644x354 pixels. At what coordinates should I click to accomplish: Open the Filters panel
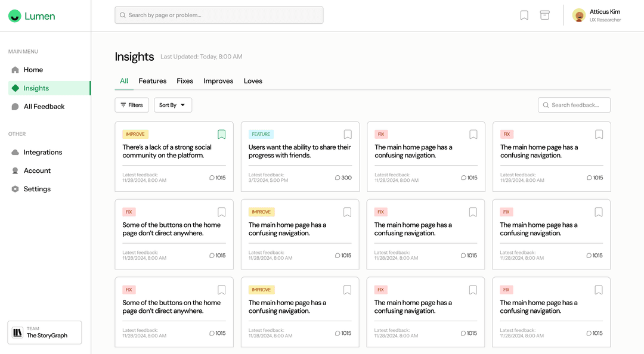pos(131,104)
